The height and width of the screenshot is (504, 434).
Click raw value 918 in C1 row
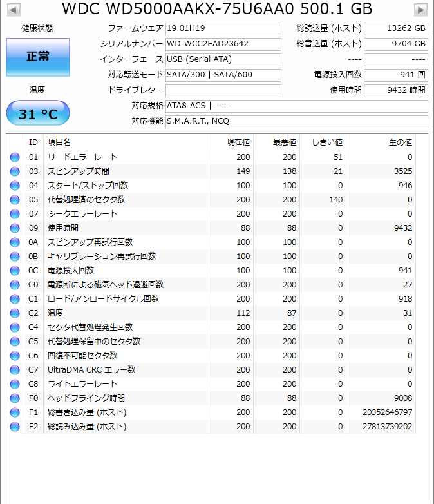click(x=405, y=299)
